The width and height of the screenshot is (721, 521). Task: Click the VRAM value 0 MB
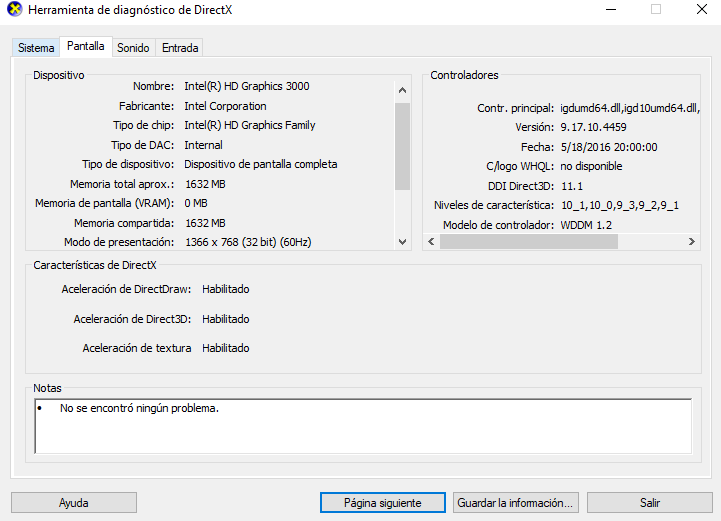pyautogui.click(x=196, y=203)
